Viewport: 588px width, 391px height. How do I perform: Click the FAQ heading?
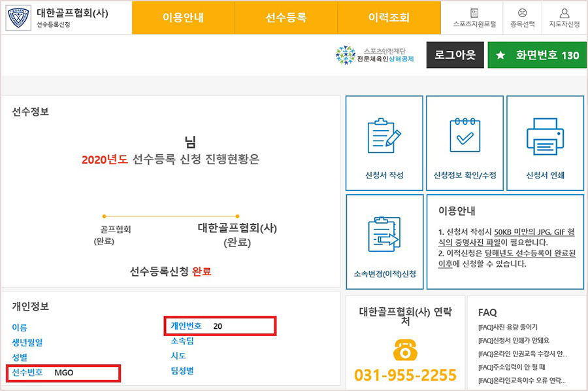(487, 312)
